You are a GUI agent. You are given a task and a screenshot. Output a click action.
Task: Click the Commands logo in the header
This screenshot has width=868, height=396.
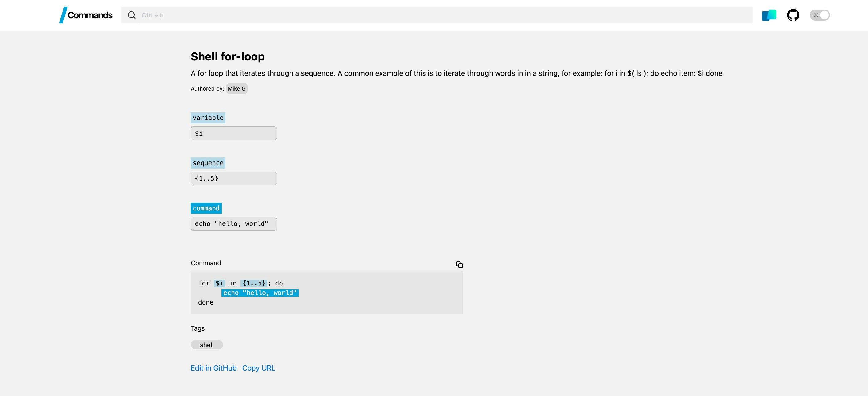(x=86, y=15)
